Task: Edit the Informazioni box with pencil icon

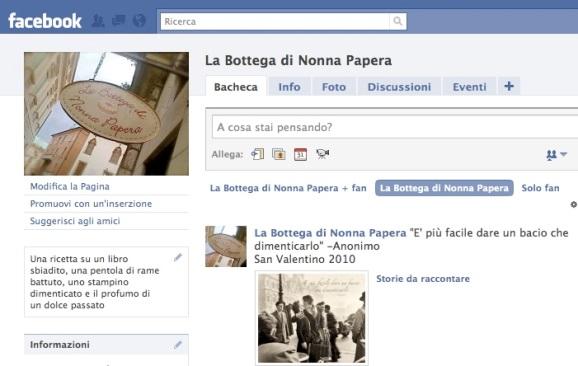Action: [x=178, y=345]
